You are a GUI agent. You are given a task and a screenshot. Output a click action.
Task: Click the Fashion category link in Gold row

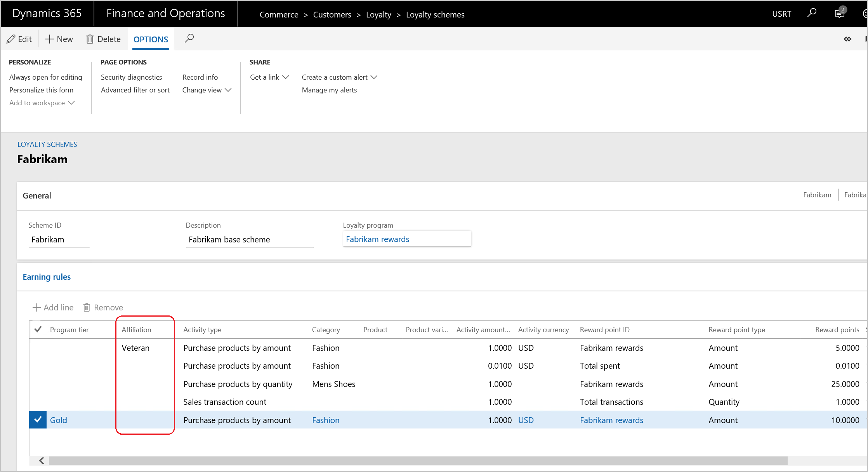pyautogui.click(x=325, y=420)
